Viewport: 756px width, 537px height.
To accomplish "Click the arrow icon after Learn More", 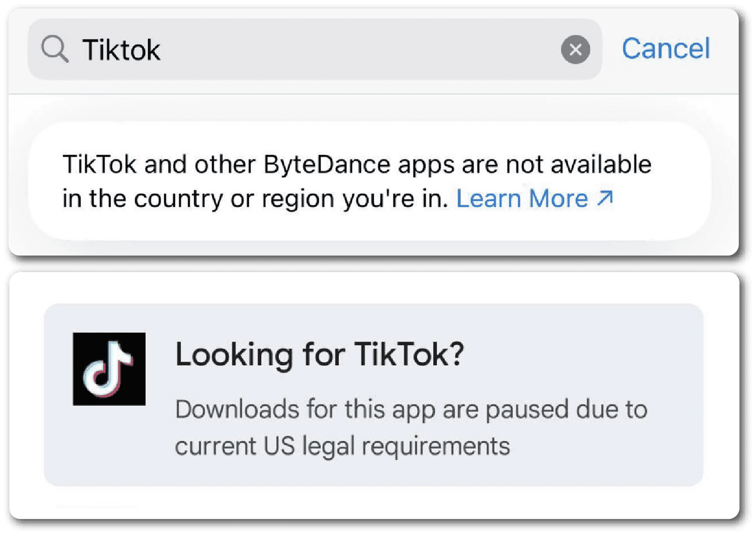I will click(x=605, y=198).
